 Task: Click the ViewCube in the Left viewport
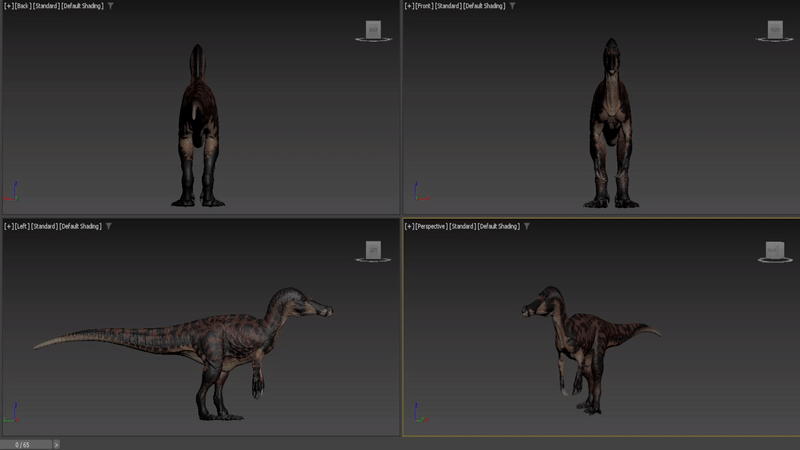tap(373, 251)
